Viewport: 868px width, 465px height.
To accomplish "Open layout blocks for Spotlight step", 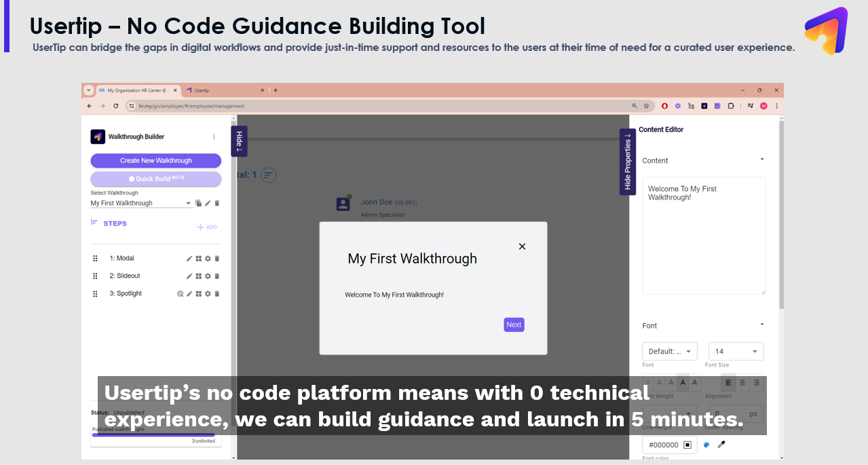I will 199,294.
